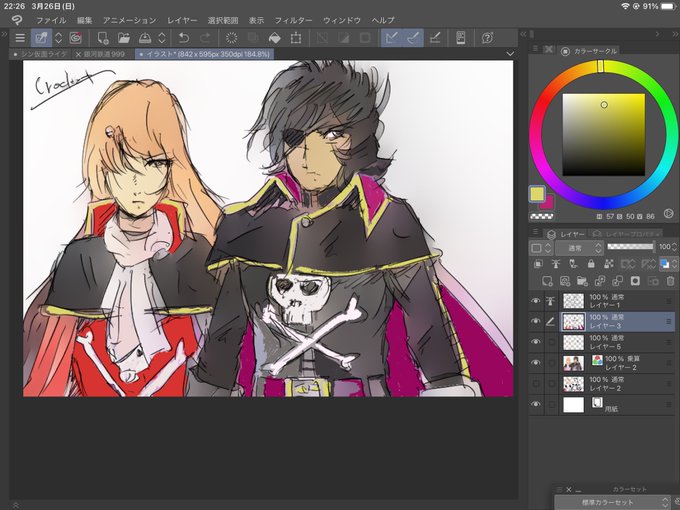
Task: Expand the Save icon's up-down stepper
Action: tap(162, 38)
